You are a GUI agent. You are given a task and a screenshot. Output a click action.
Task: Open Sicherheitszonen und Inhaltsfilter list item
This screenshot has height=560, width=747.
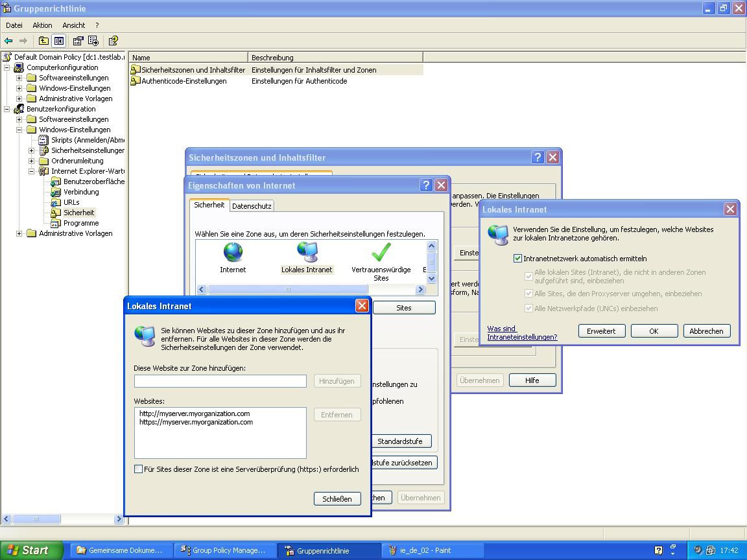click(x=193, y=70)
